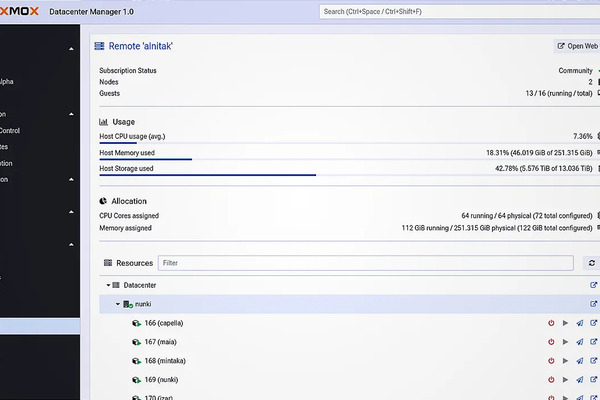
Task: Refresh the Resources list
Action: point(592,263)
